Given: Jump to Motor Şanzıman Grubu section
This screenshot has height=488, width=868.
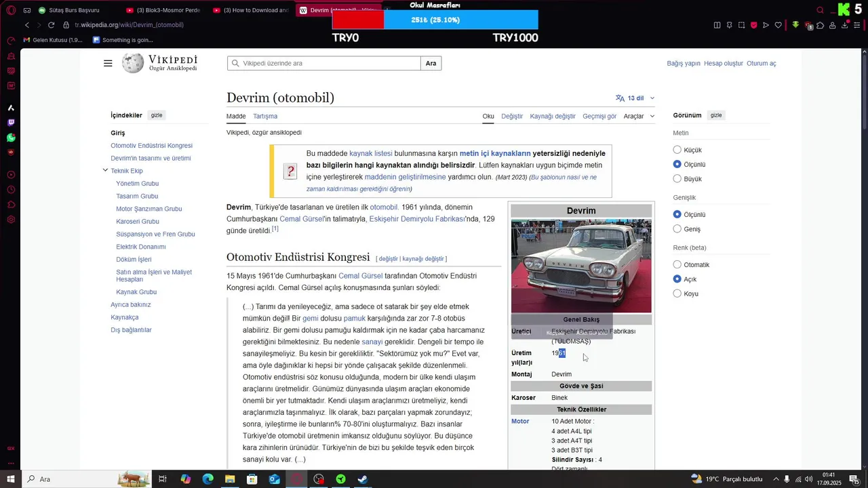Looking at the screenshot, I should pos(149,209).
